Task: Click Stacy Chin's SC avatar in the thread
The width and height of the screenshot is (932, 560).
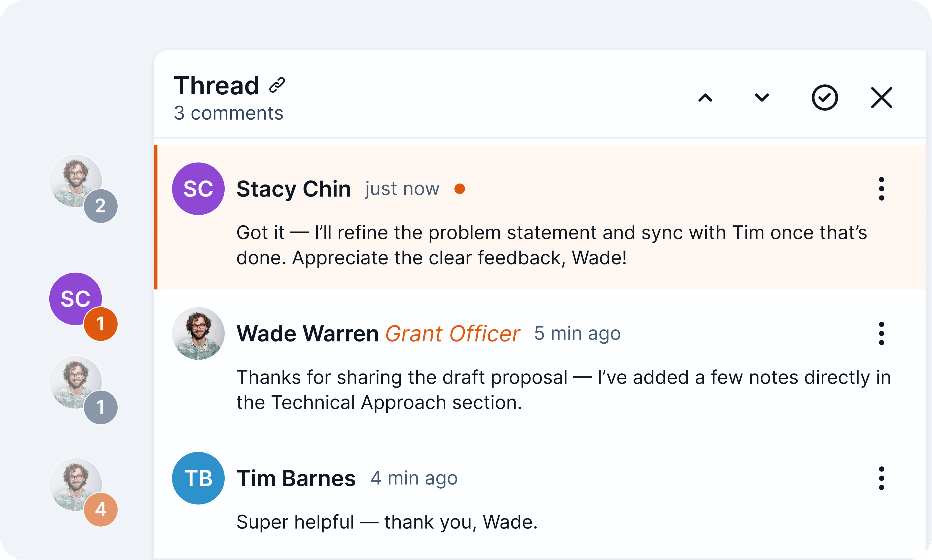Action: 198,189
